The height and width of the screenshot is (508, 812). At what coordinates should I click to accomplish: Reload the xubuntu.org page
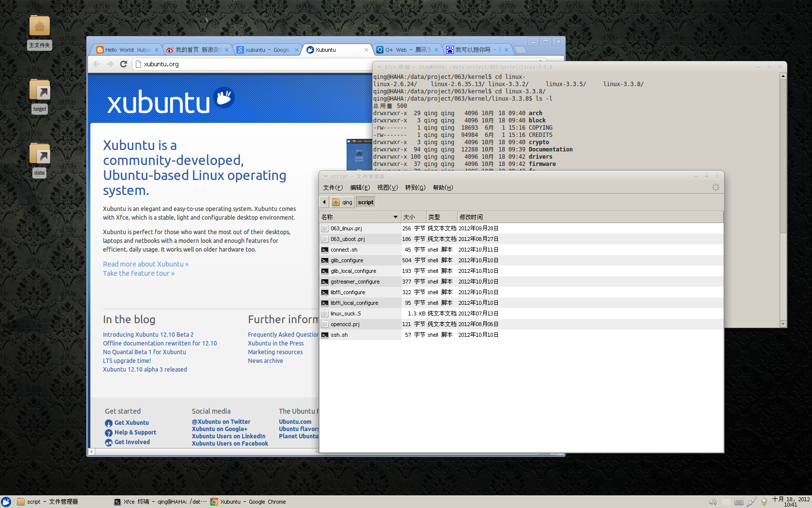tap(124, 64)
